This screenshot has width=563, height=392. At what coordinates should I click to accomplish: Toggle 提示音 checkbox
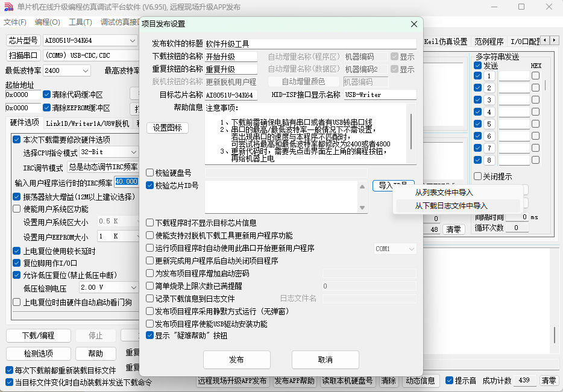[x=449, y=381]
